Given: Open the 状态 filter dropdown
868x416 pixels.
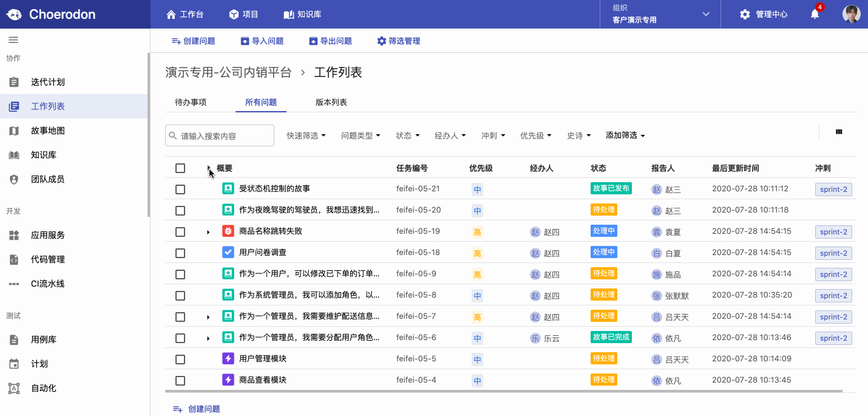Looking at the screenshot, I should [407, 135].
